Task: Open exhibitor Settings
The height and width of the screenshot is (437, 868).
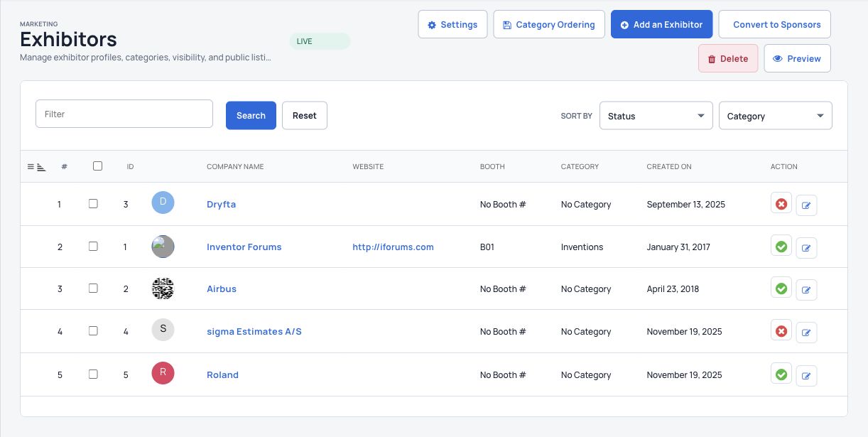Action: click(x=452, y=24)
